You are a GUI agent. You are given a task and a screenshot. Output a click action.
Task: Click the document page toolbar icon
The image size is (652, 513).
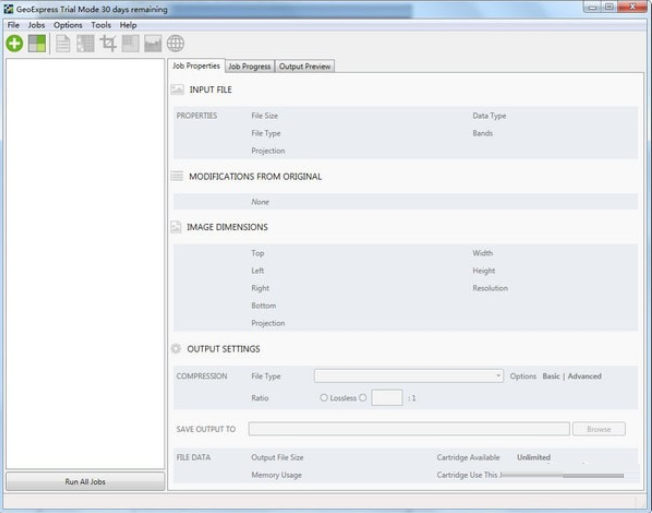(x=63, y=44)
